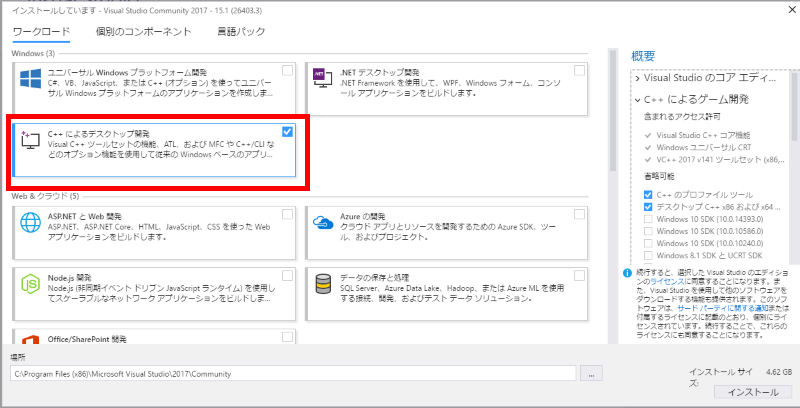Click the Universal Windows Platform Windows logo icon
Image resolution: width=800 pixels, height=408 pixels.
coord(30,79)
